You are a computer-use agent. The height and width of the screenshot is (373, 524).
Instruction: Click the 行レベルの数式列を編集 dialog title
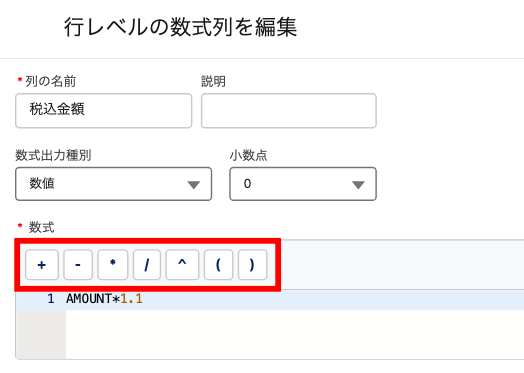180,27
